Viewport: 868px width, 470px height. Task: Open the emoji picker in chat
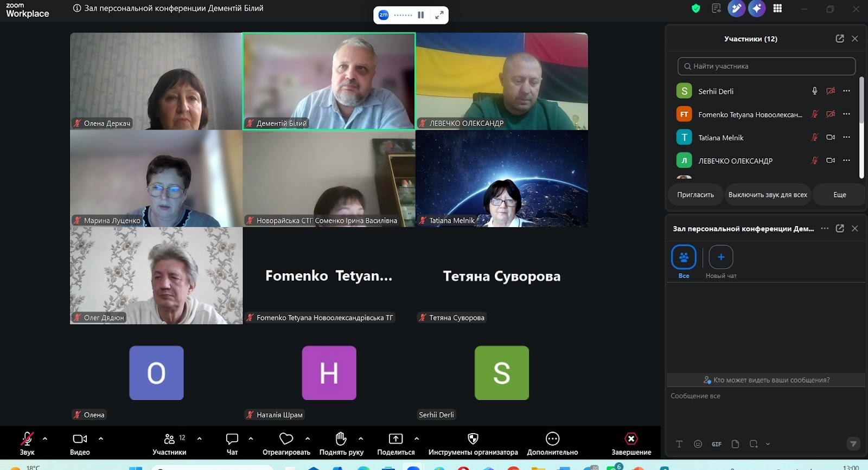click(698, 444)
